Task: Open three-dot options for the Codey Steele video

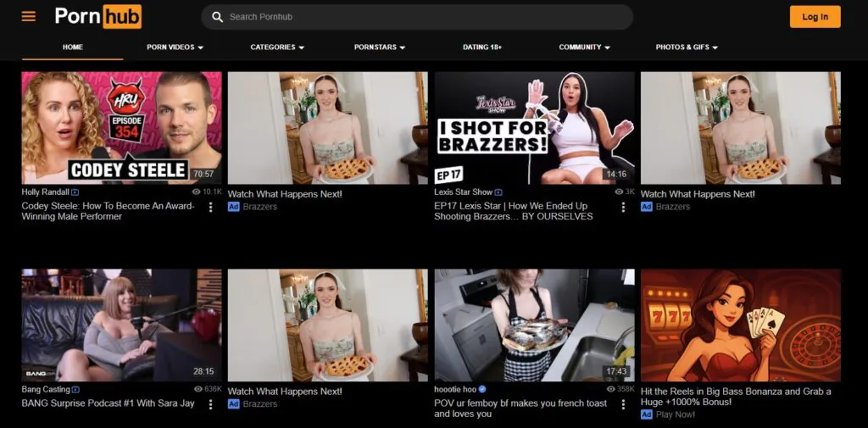Action: point(210,207)
